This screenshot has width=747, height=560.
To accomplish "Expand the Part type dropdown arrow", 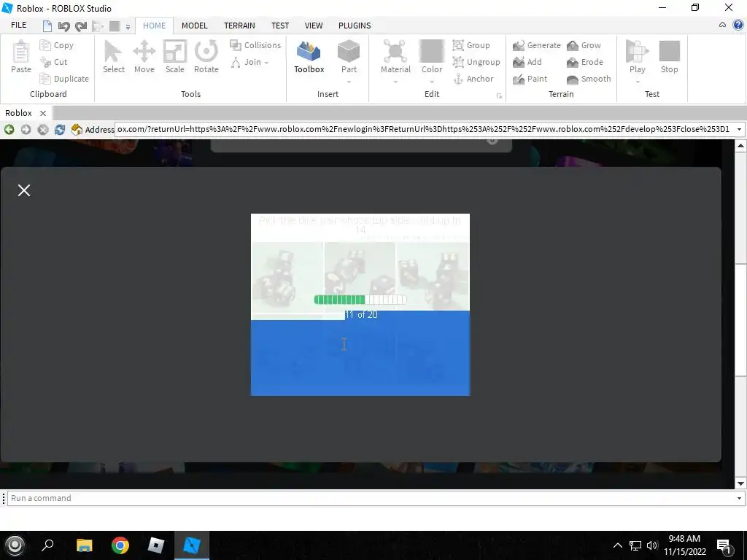I will (x=349, y=82).
